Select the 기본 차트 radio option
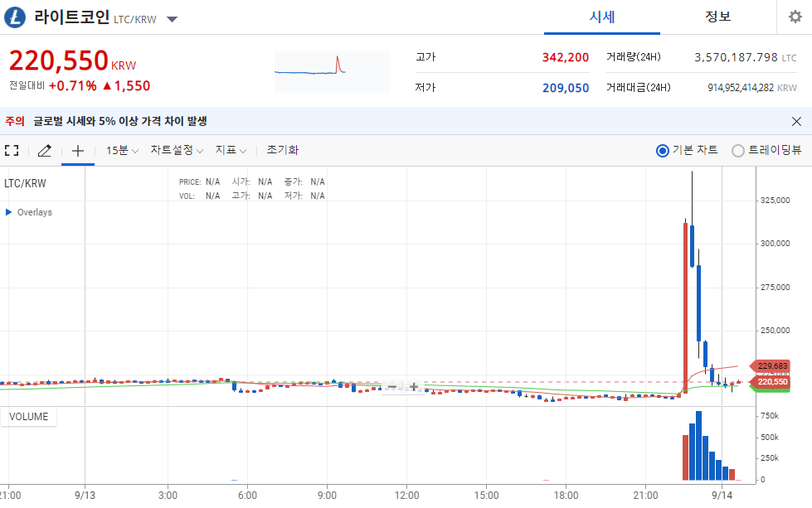Image resolution: width=812 pixels, height=508 pixels. click(663, 151)
